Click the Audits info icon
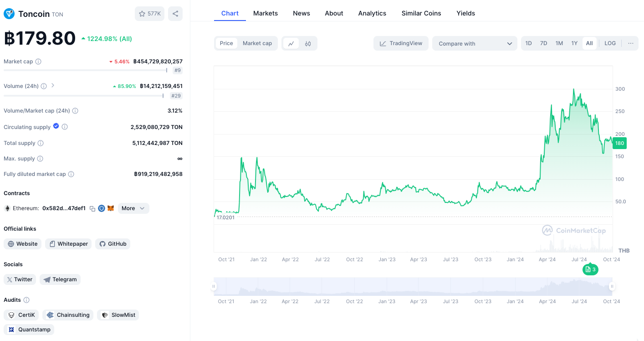Image resolution: width=644 pixels, height=341 pixels. pyautogui.click(x=26, y=300)
